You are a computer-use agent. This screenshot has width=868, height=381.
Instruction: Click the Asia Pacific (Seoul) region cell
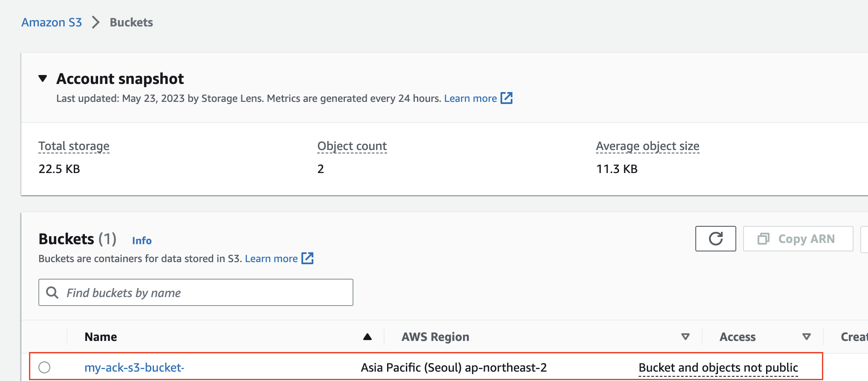454,367
